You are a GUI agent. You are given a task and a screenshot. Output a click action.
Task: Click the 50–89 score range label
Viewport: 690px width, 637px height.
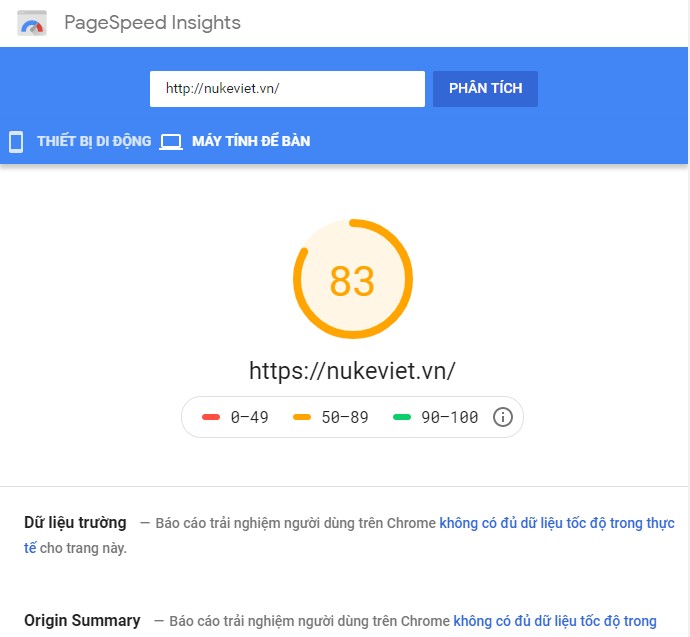click(345, 417)
